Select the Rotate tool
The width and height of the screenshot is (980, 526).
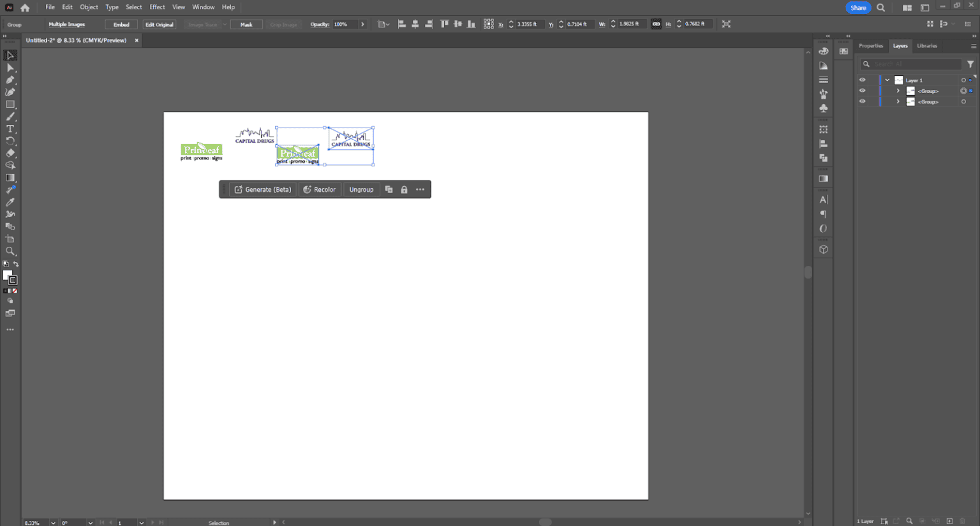[10, 140]
